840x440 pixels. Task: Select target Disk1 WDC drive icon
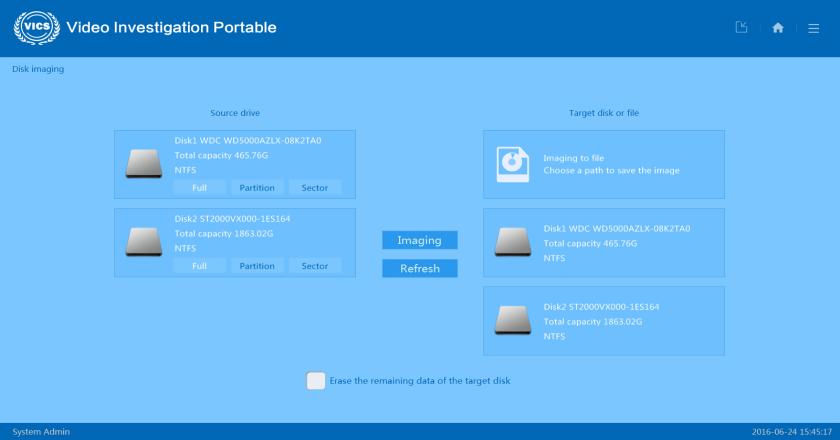tap(513, 242)
